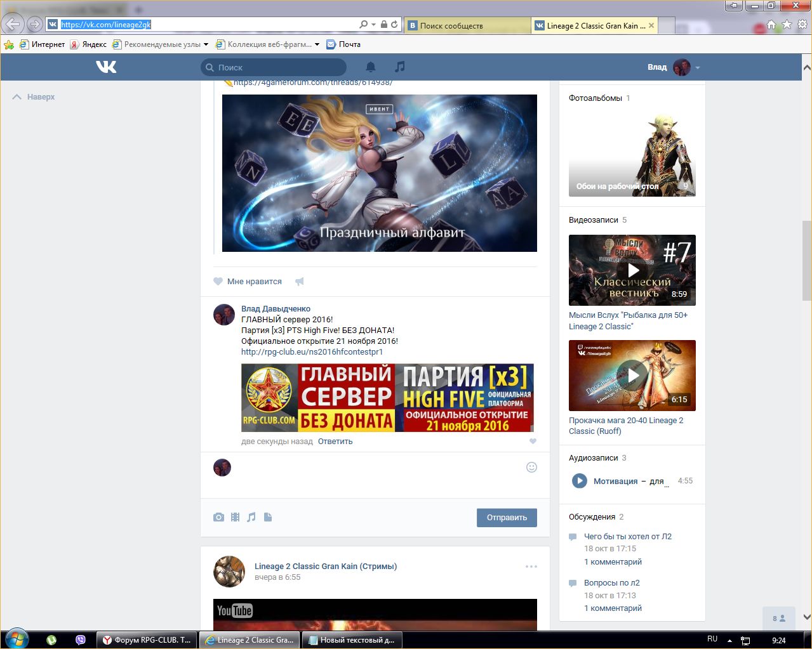Image resolution: width=812 pixels, height=649 pixels.
Task: Share the post via megaphone icon
Action: point(300,281)
